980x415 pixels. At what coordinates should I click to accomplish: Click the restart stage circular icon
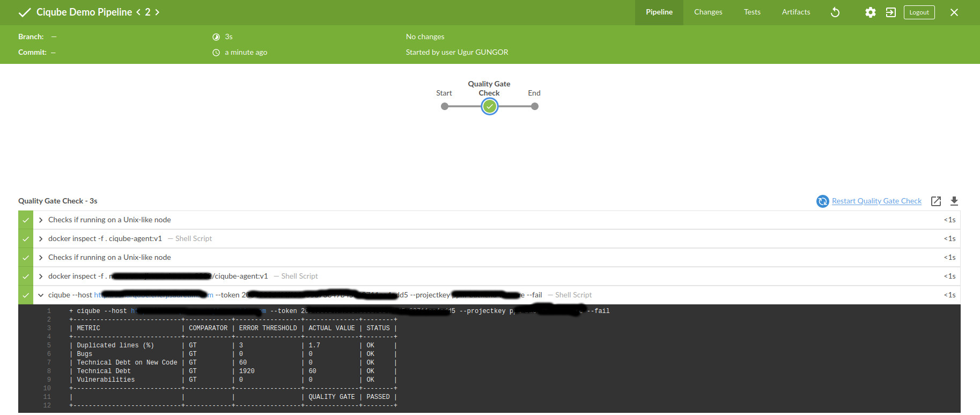pyautogui.click(x=822, y=201)
